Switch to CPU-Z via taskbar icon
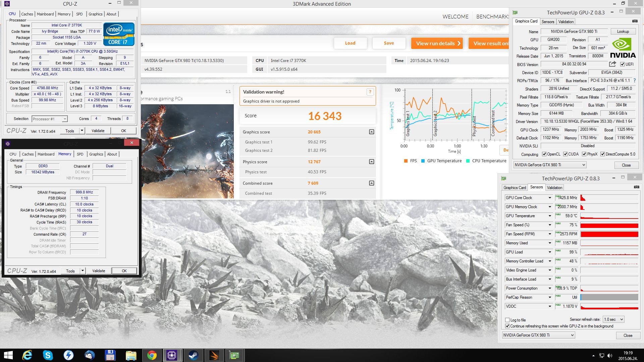This screenshot has width=644, height=362. (x=172, y=355)
